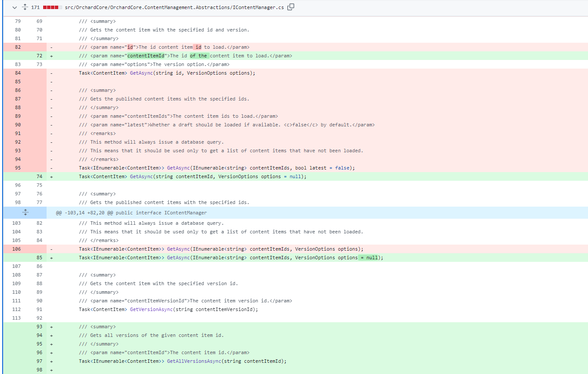Click removed line 'Whether a draft should be loaded'
Screen dimensions: 588x374
[227, 125]
